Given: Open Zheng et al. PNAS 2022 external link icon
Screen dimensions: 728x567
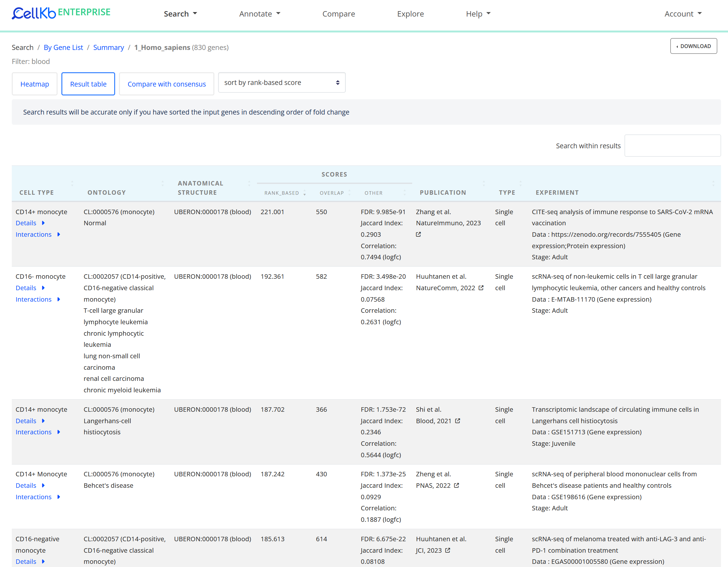Looking at the screenshot, I should (x=457, y=486).
